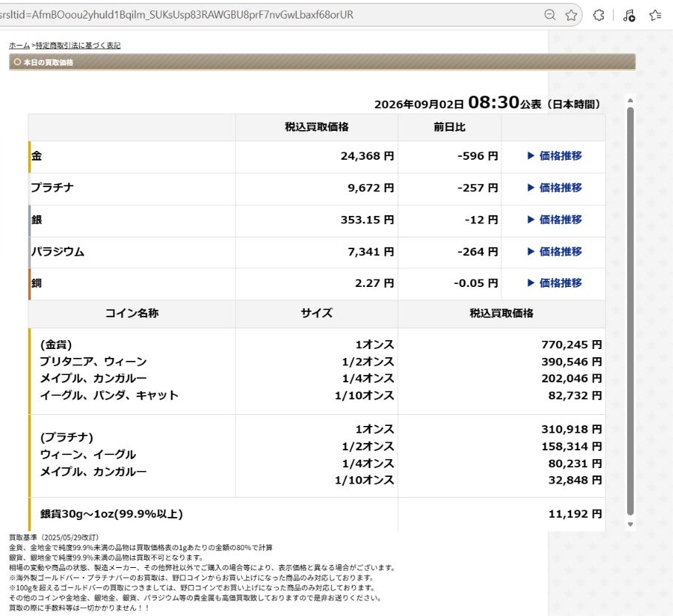Click the 銅 row label
Viewport: 673px width, 616px height.
tap(36, 283)
